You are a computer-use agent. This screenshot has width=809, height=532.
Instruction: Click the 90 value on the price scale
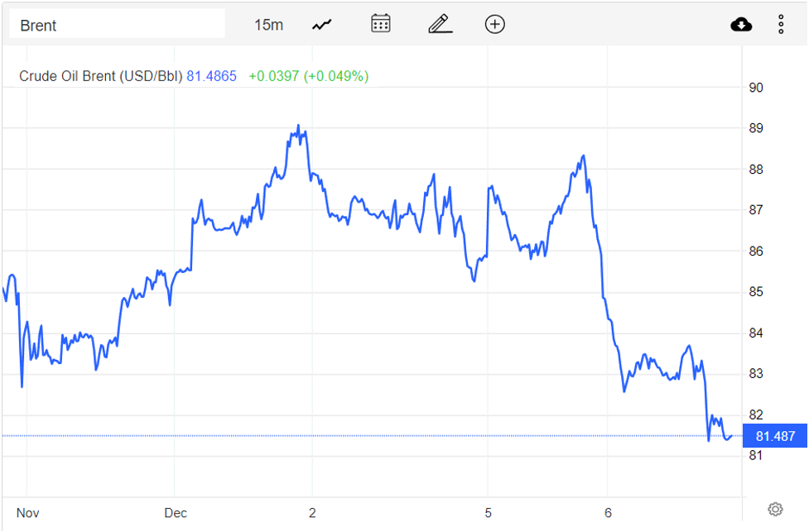[x=755, y=88]
